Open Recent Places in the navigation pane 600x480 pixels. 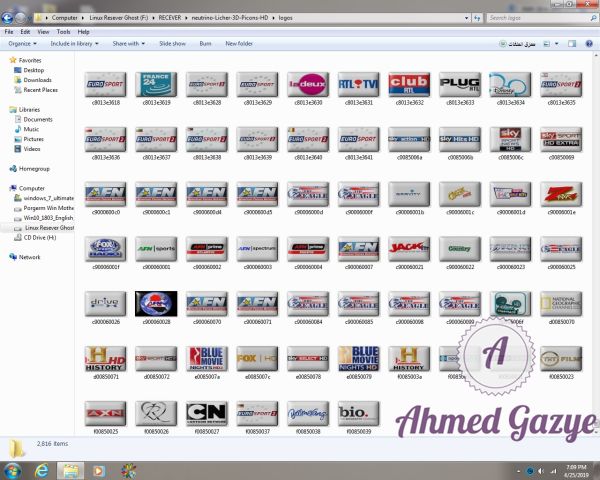pos(36,90)
